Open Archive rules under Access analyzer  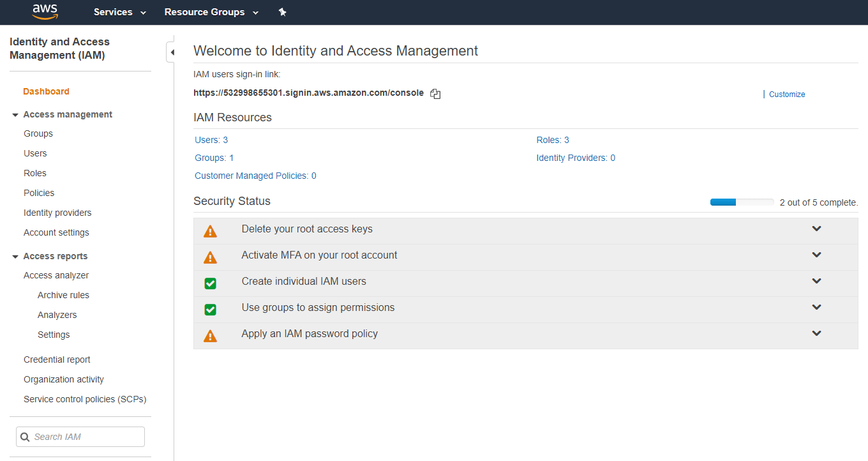(x=63, y=295)
